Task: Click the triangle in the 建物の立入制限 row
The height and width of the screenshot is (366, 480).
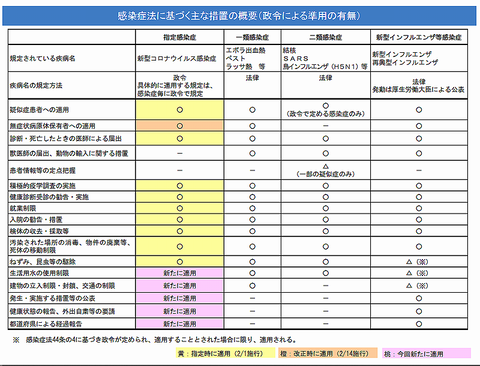Action: [409, 286]
